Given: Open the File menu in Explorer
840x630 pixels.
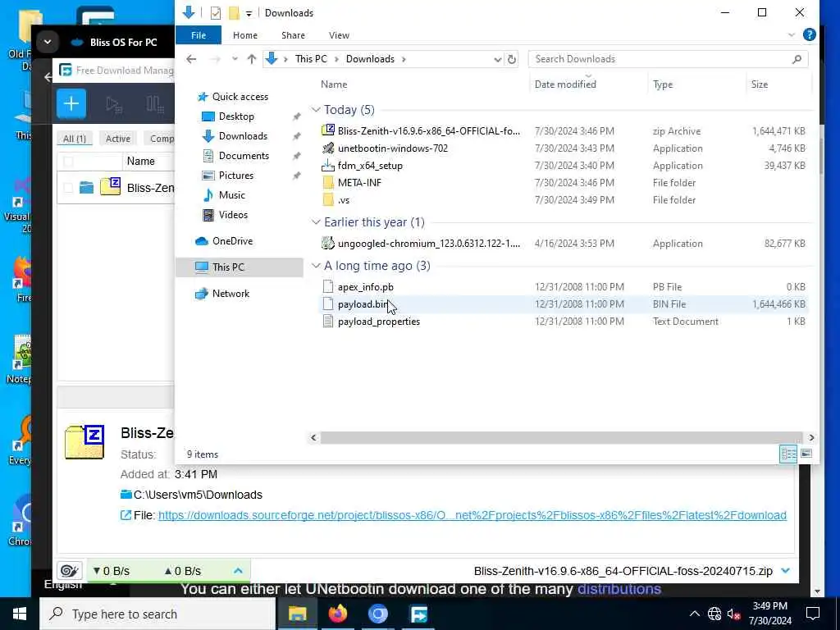Looking at the screenshot, I should (x=199, y=35).
